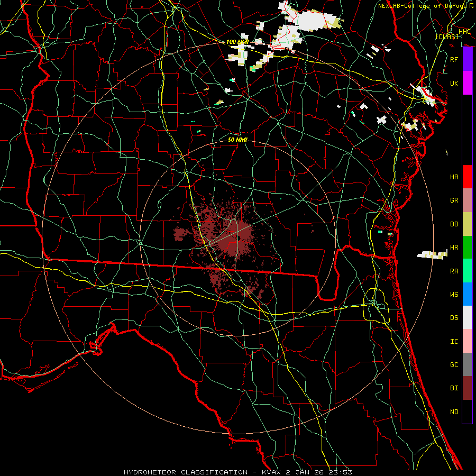Select the BD legend label
This screenshot has width=476, height=476.
coord(454,224)
